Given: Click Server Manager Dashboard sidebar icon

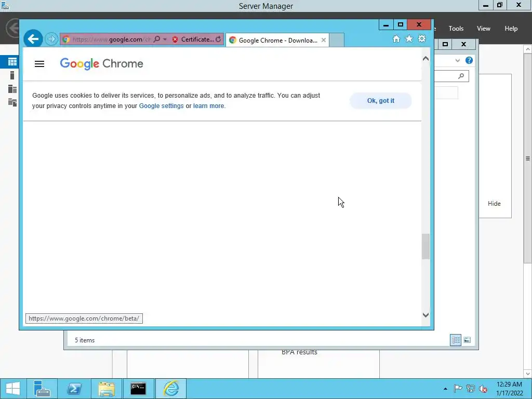Looking at the screenshot, I should (x=12, y=62).
